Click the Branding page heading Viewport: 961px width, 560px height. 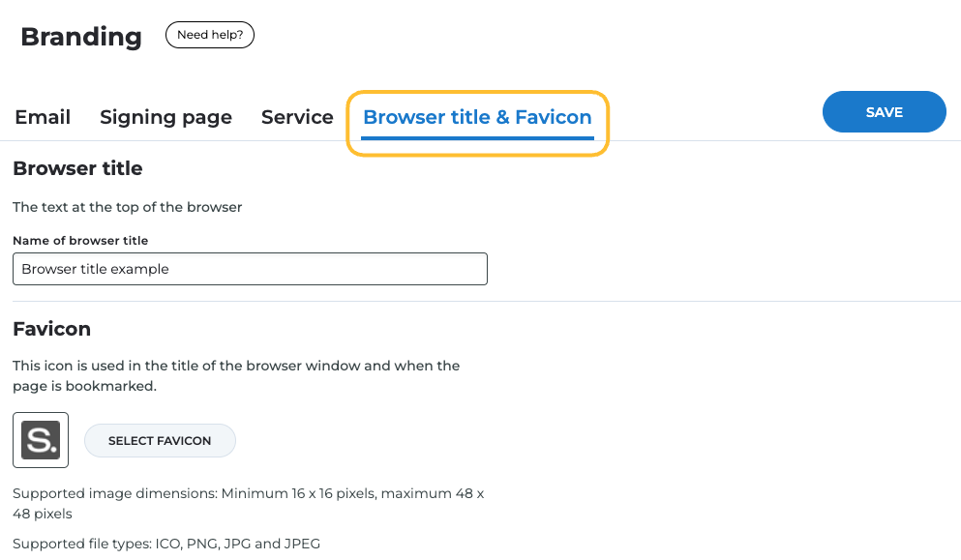[81, 37]
